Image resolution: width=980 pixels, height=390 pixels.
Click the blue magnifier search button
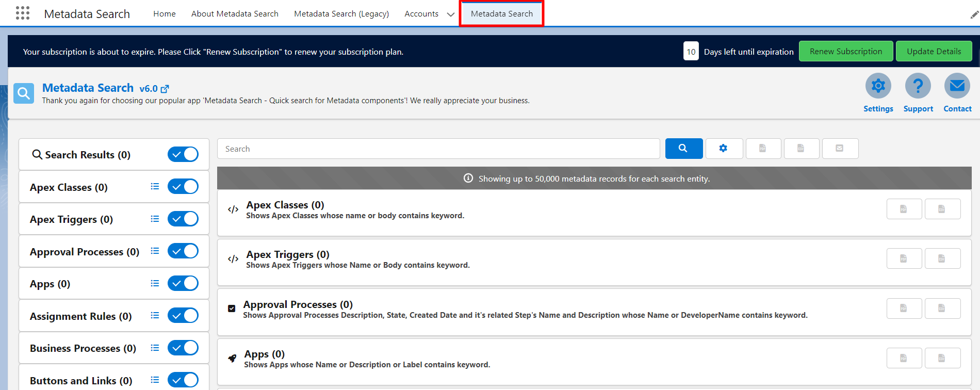684,149
